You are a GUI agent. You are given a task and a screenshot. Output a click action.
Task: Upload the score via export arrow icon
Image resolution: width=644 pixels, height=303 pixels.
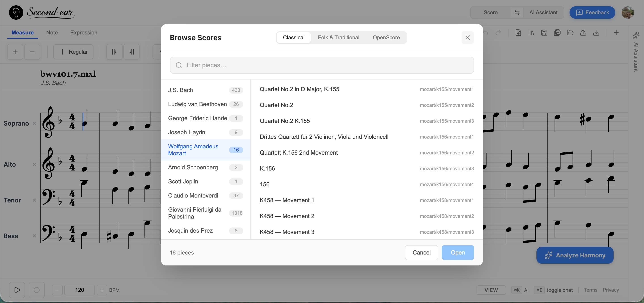pos(583,32)
